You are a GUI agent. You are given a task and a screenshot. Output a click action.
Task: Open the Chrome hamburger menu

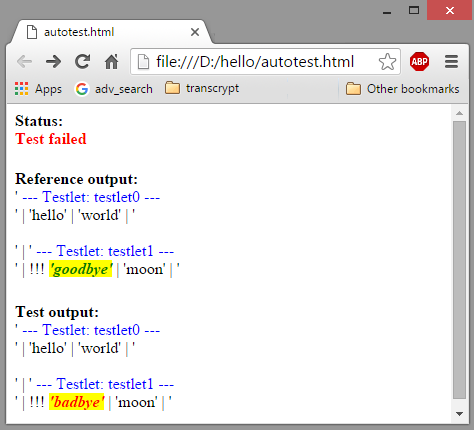click(451, 62)
